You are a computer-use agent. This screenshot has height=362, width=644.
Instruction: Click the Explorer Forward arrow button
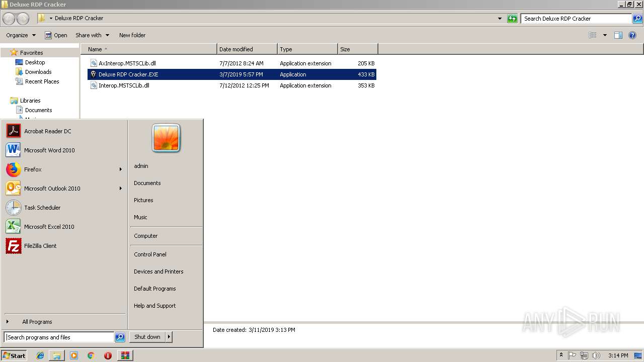coord(23,19)
